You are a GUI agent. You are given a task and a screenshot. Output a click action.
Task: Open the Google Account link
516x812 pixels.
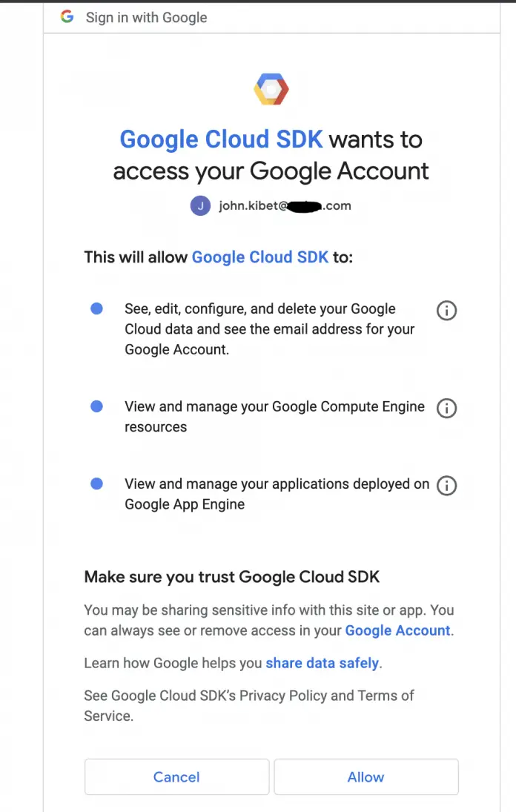point(397,629)
